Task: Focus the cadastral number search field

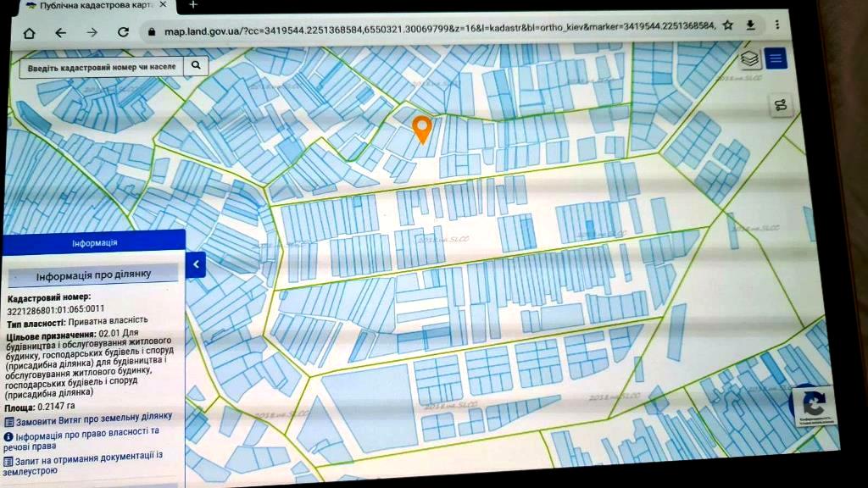Action: click(x=101, y=66)
